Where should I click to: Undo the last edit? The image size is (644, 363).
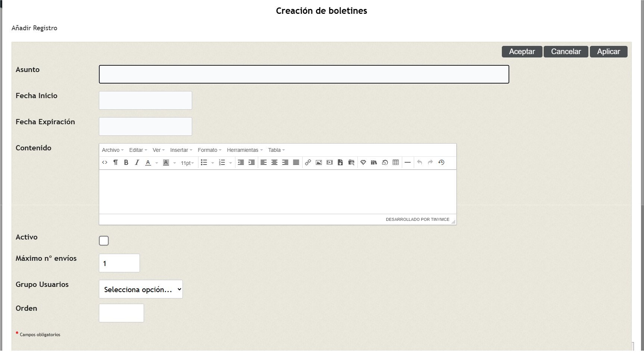[419, 162]
